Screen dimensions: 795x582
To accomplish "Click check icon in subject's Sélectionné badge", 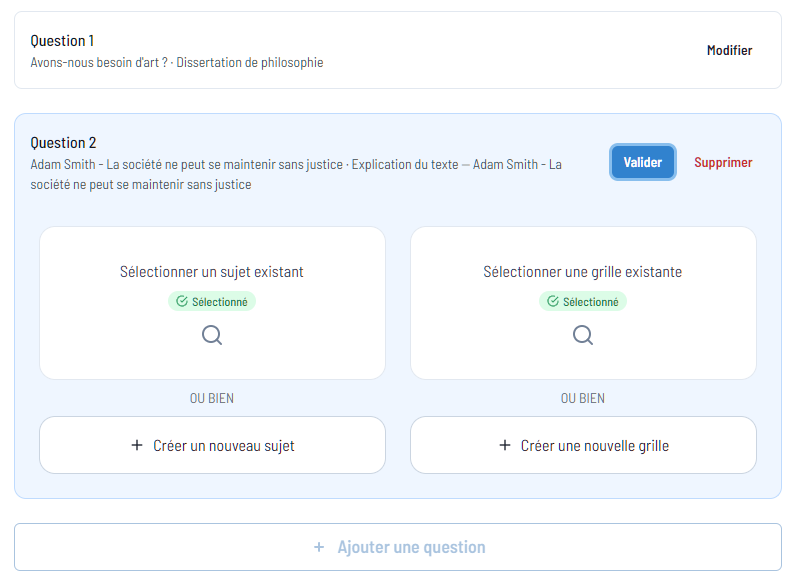I will click(x=182, y=301).
